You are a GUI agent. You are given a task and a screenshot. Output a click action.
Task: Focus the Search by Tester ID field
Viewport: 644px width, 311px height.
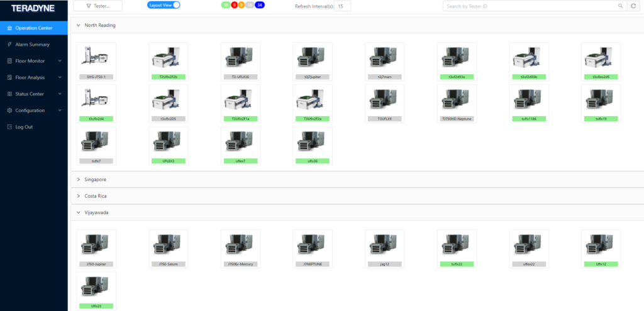tap(530, 6)
